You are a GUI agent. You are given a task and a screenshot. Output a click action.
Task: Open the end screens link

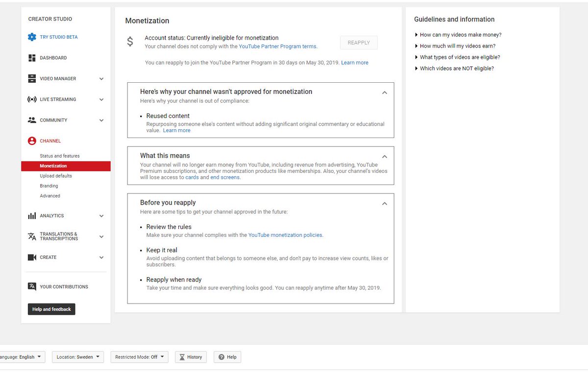coord(225,178)
